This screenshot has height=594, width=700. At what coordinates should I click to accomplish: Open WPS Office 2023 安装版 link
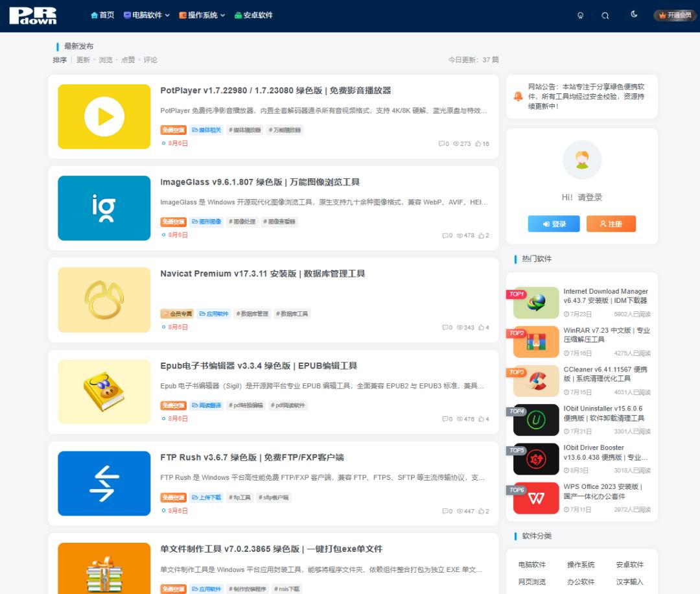603,492
